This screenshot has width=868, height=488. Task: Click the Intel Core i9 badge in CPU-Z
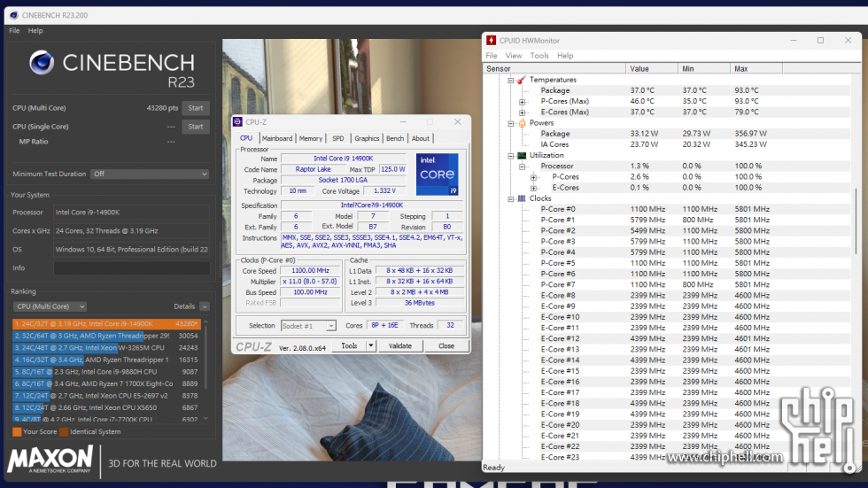point(438,174)
